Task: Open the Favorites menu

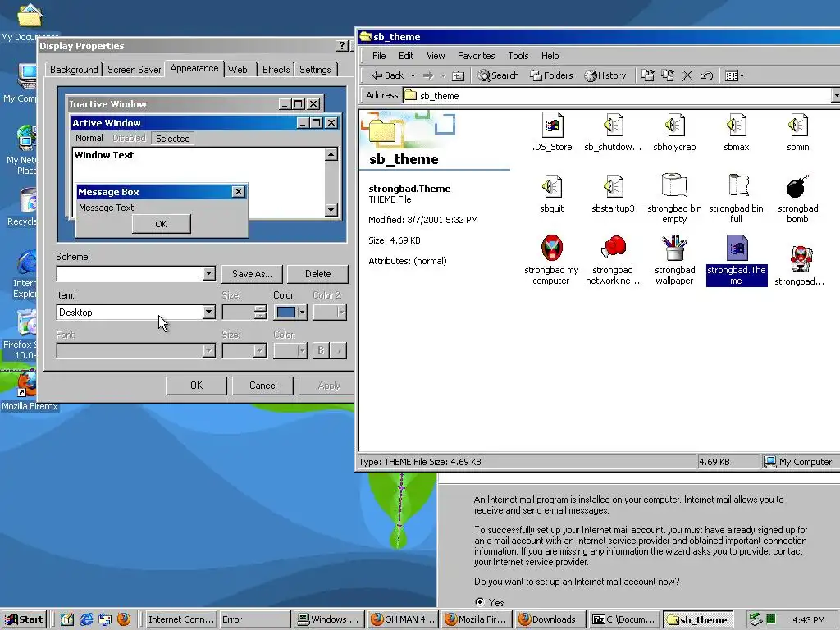Action: [x=477, y=56]
